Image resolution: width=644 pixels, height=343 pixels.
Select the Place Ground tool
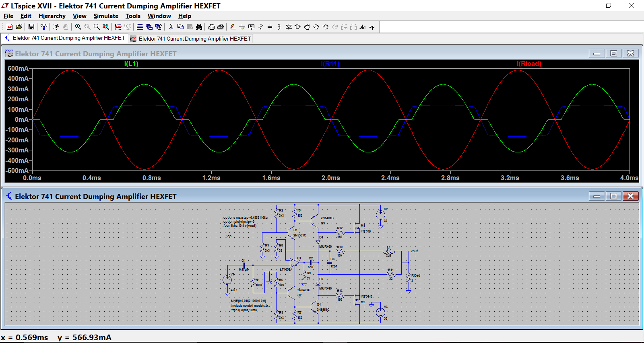pyautogui.click(x=242, y=27)
